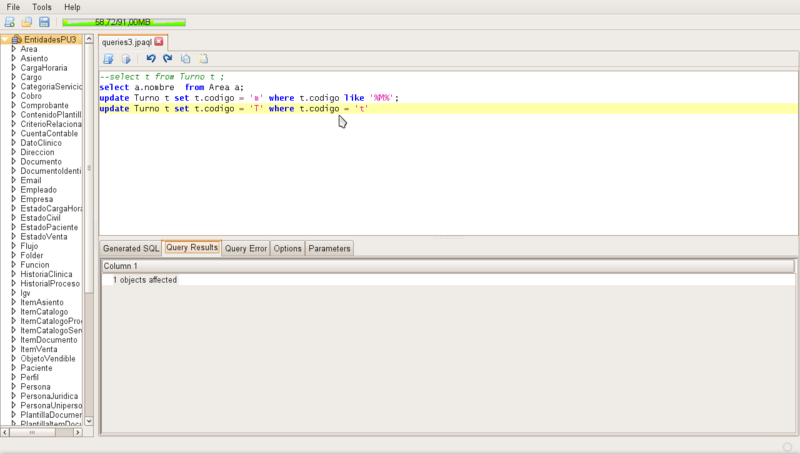Select the CuentaContable tree item
Image resolution: width=800 pixels, height=454 pixels.
click(x=49, y=133)
